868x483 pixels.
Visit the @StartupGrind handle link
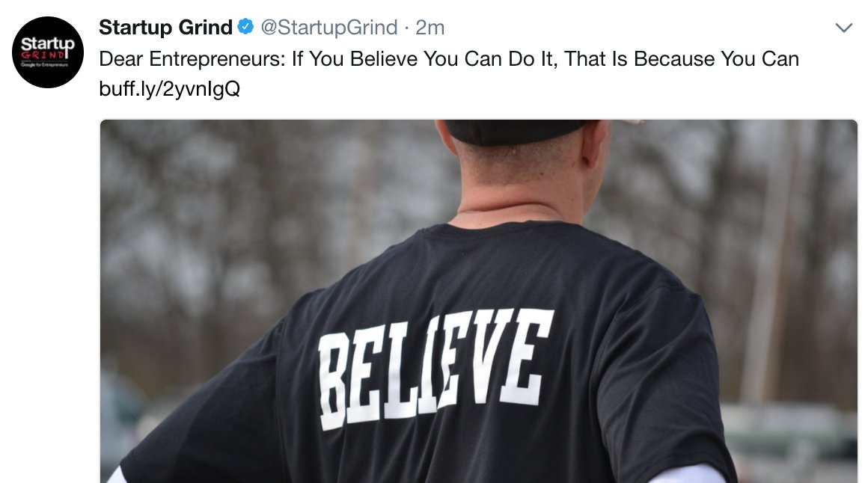point(328,27)
